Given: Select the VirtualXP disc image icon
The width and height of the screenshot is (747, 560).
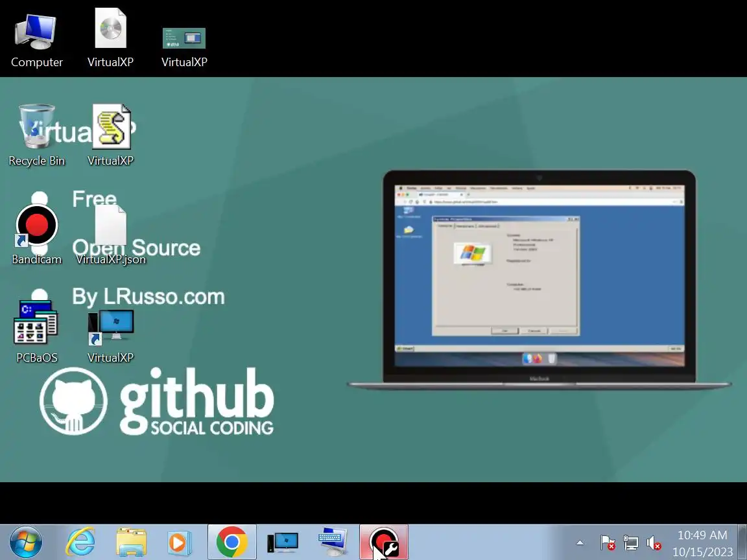Looking at the screenshot, I should [x=110, y=38].
